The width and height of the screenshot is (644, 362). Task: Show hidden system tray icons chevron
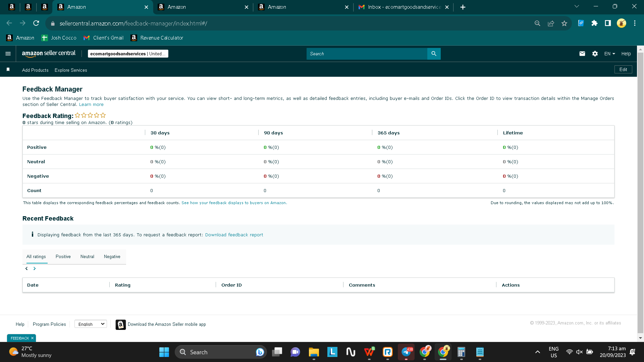point(537,352)
